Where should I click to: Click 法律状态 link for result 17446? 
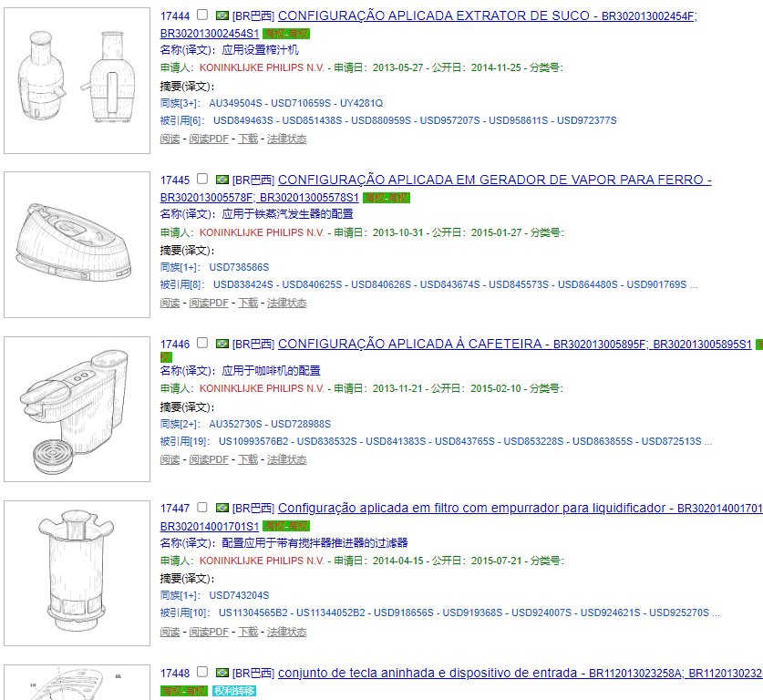(286, 459)
